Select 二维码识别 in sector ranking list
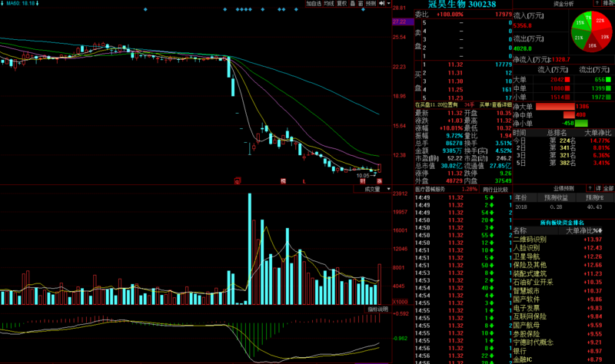The height and width of the screenshot is (364, 615). coord(527,239)
